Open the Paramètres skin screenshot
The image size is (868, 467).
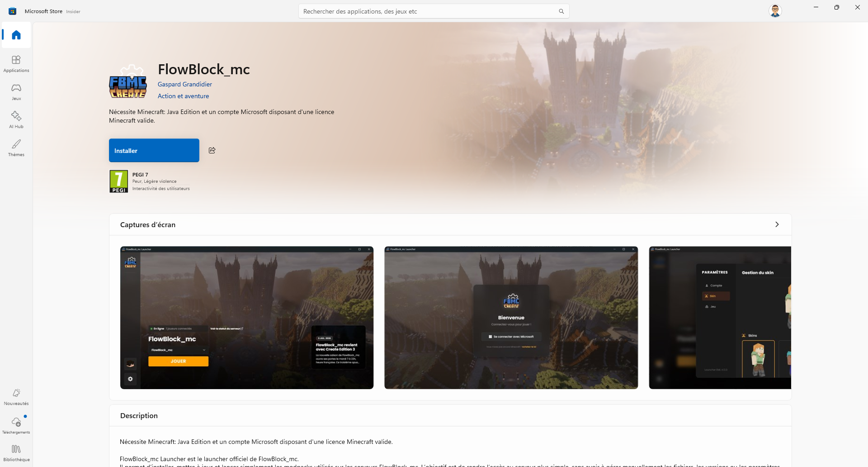coord(720,318)
